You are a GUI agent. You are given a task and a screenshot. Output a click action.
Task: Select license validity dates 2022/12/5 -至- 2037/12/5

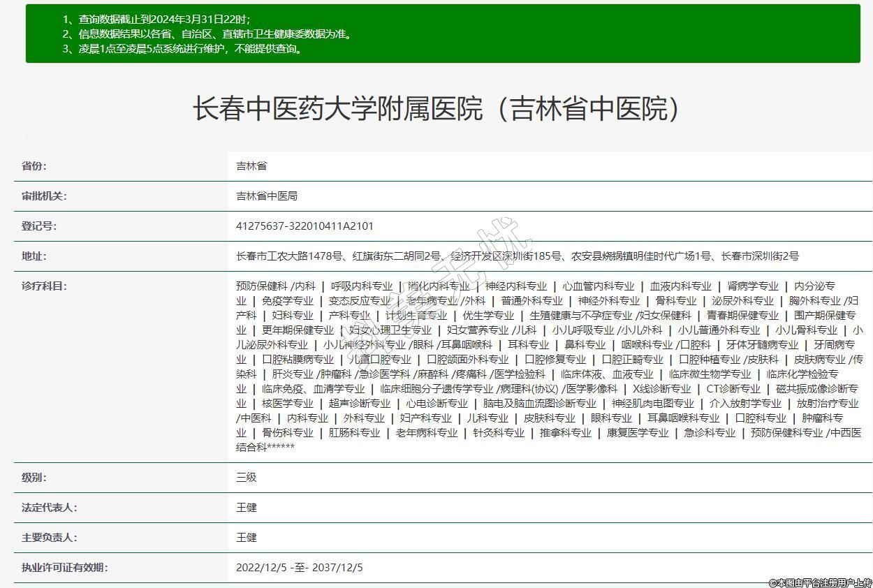[x=300, y=568]
